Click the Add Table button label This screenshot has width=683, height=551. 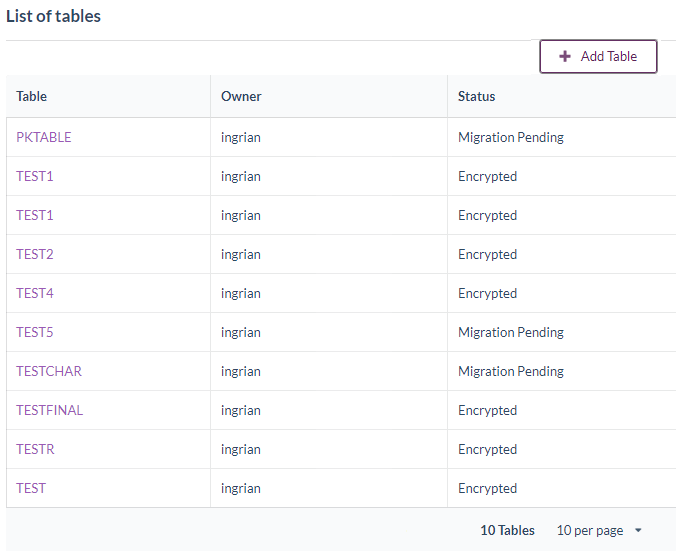[608, 57]
